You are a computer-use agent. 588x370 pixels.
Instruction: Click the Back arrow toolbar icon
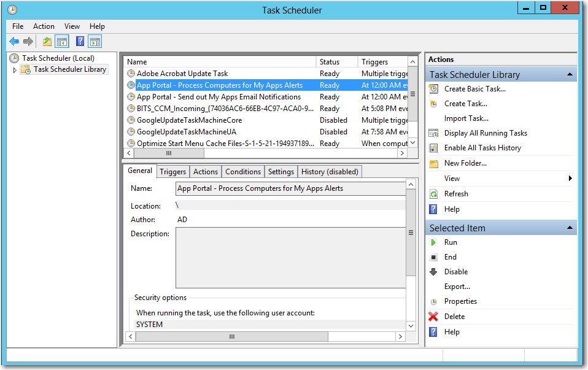pyautogui.click(x=14, y=41)
